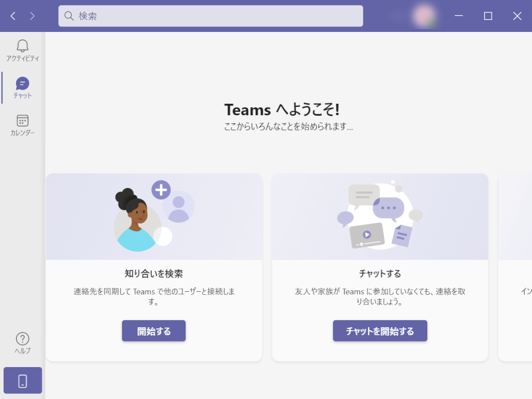Screen dimensions: 532x399
Task: Open アクティビティ in the sidebar
Action: tap(23, 50)
